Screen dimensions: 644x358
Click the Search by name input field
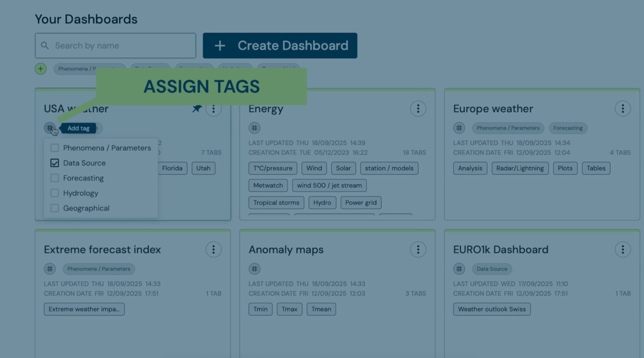click(x=115, y=46)
